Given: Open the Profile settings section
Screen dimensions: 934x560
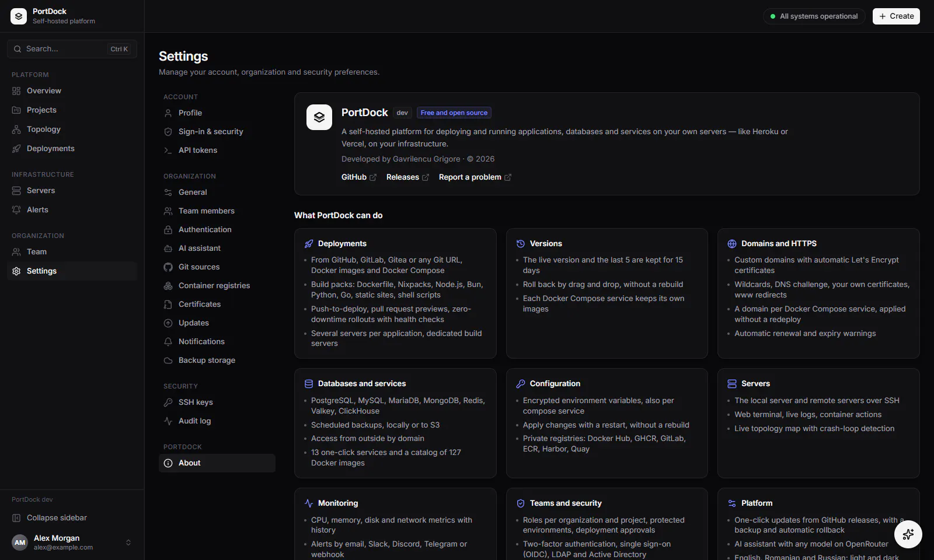Looking at the screenshot, I should [217, 113].
